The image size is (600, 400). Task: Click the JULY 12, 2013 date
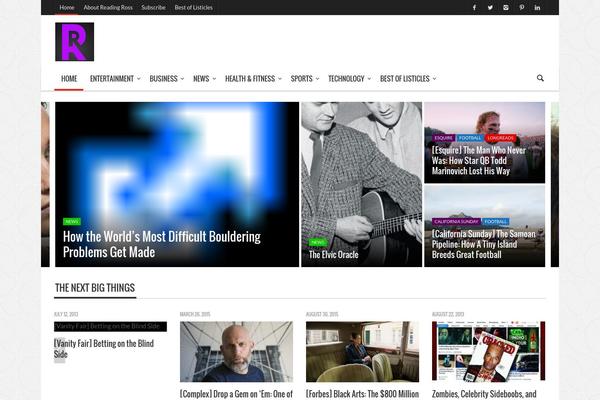66,314
